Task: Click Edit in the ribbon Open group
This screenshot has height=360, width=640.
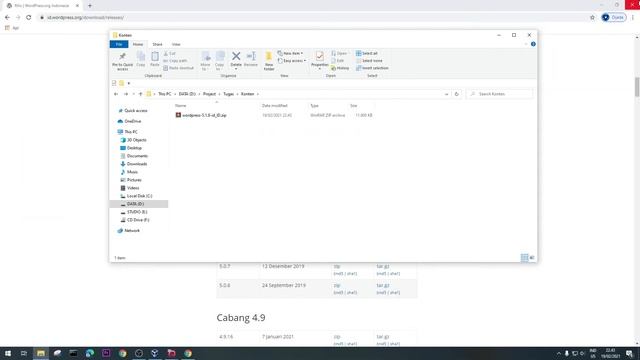Action: tap(338, 60)
